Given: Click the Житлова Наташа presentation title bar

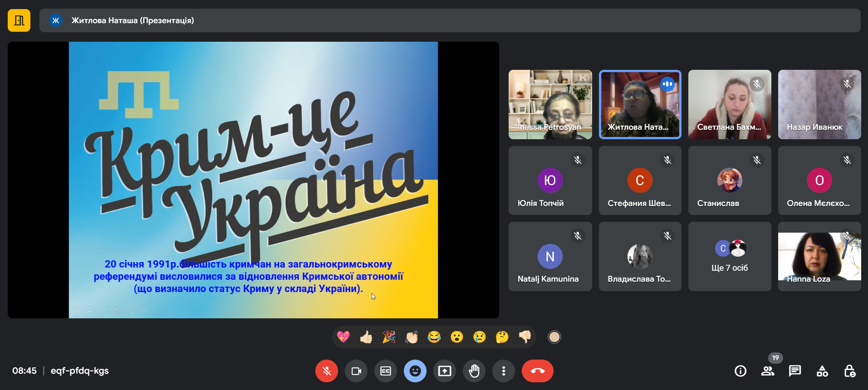Looking at the screenshot, I should (x=450, y=20).
